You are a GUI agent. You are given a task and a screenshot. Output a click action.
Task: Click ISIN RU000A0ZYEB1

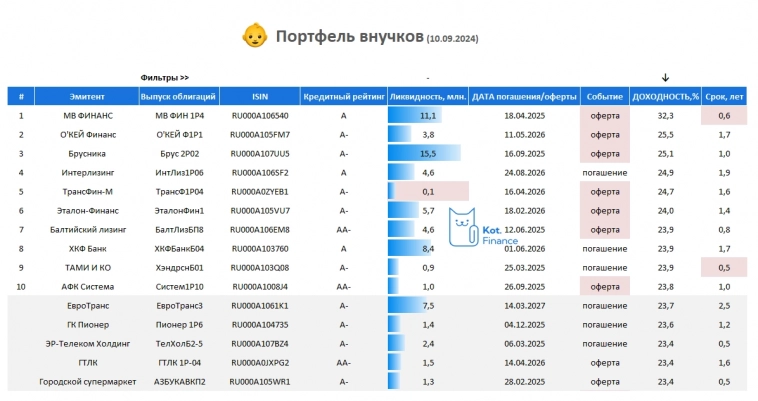click(260, 192)
